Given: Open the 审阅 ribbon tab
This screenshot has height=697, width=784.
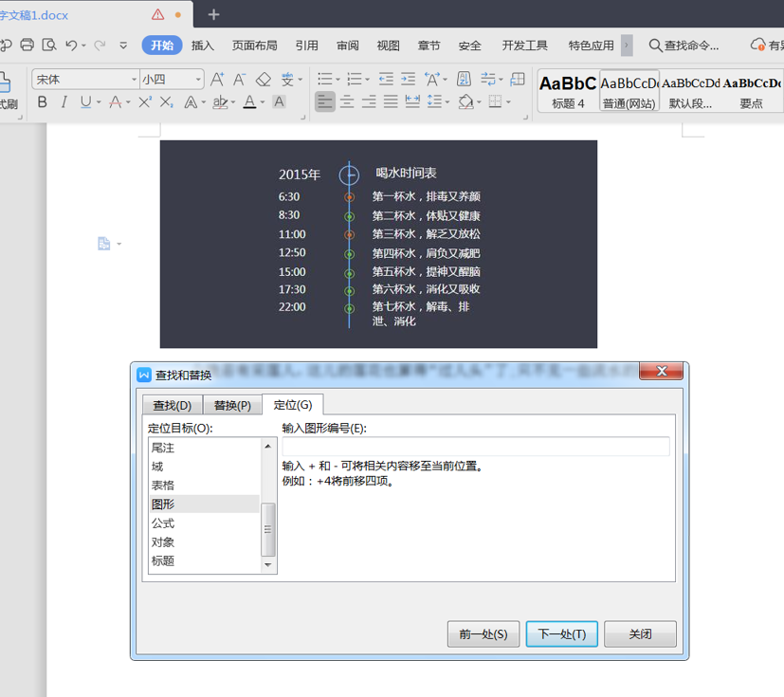Looking at the screenshot, I should tap(348, 46).
